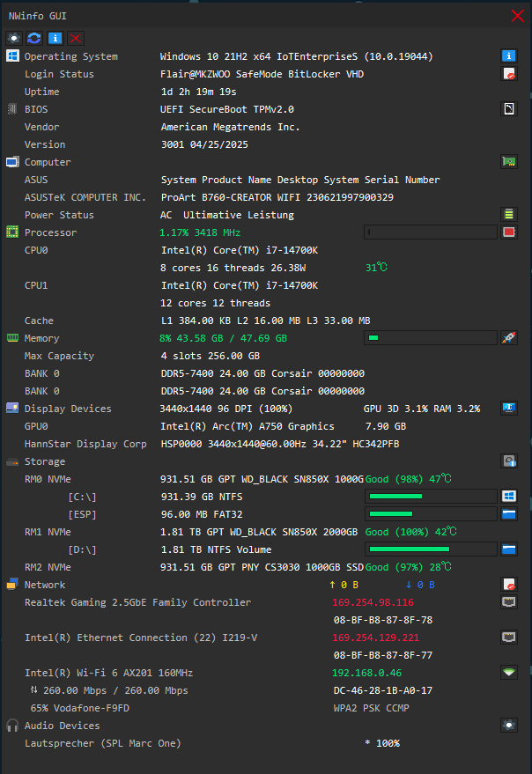Click the red IP '169.254.98.116'
Viewport: 532px width, 774px height.
pos(373,602)
